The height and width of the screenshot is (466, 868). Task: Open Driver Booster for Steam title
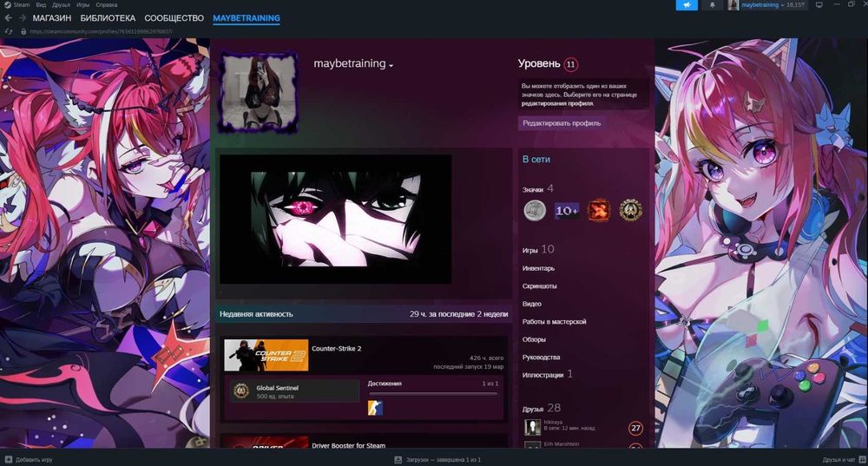[x=348, y=445]
